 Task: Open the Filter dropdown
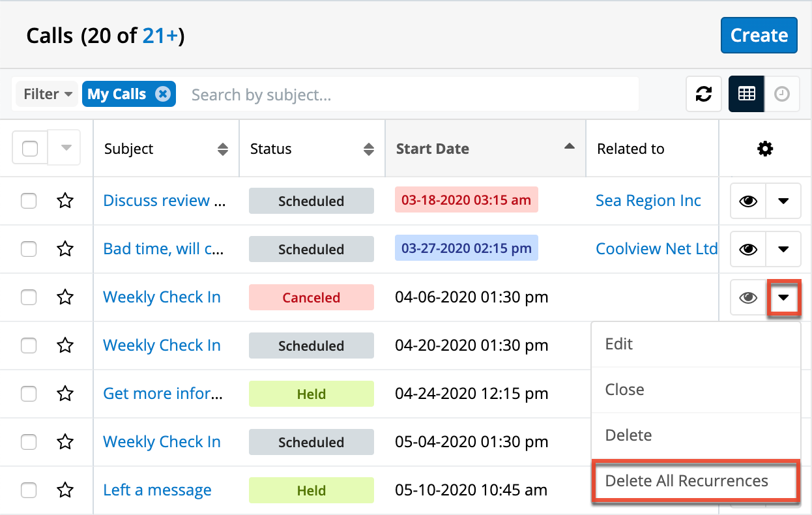(x=47, y=95)
